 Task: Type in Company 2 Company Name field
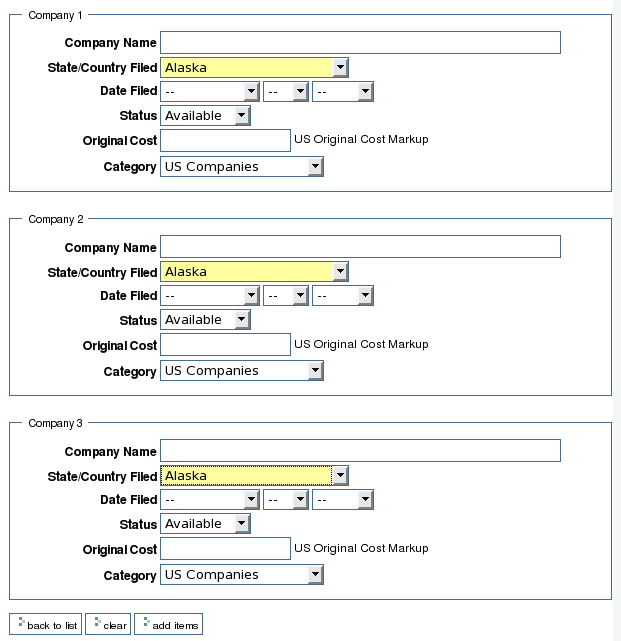(360, 247)
